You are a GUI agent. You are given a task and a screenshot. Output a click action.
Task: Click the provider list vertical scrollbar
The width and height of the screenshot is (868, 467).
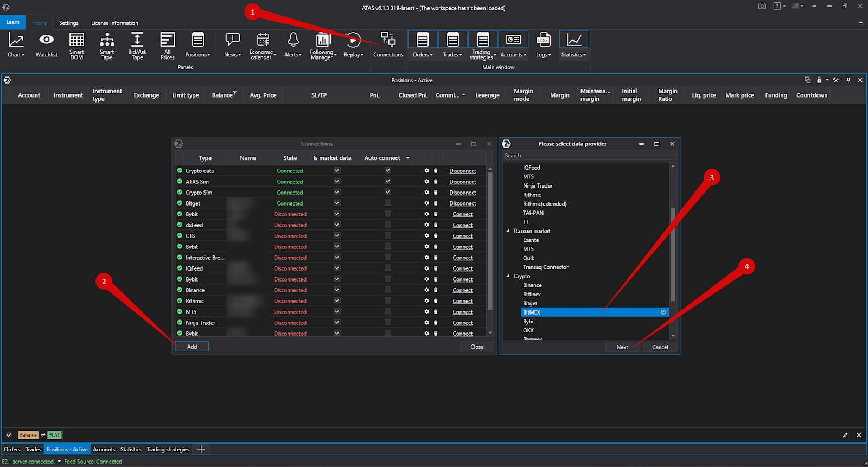coord(673,255)
